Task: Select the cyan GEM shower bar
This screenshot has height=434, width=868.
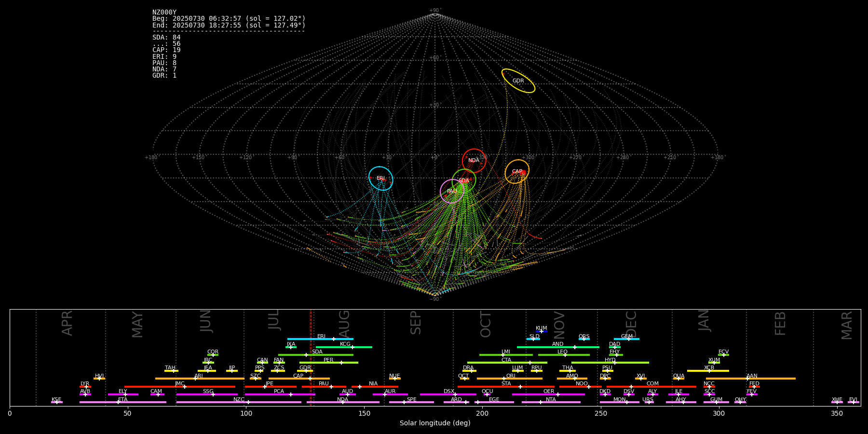Action: 626,339
